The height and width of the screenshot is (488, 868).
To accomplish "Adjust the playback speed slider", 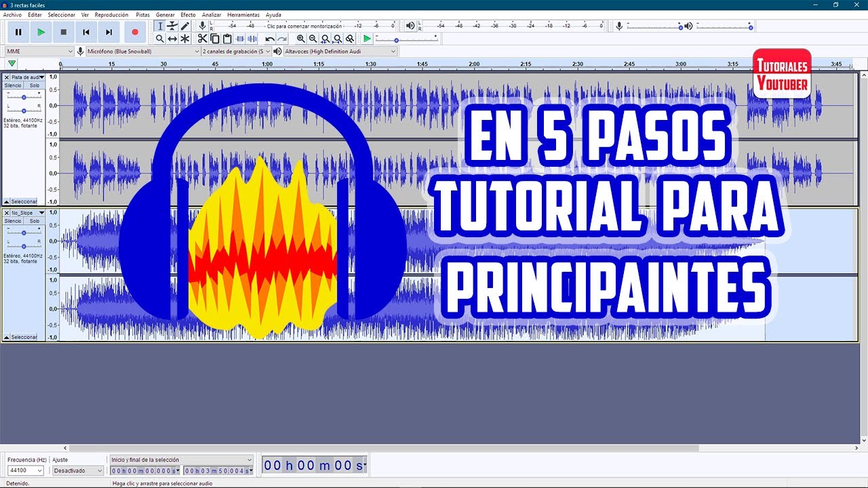I will tap(407, 39).
